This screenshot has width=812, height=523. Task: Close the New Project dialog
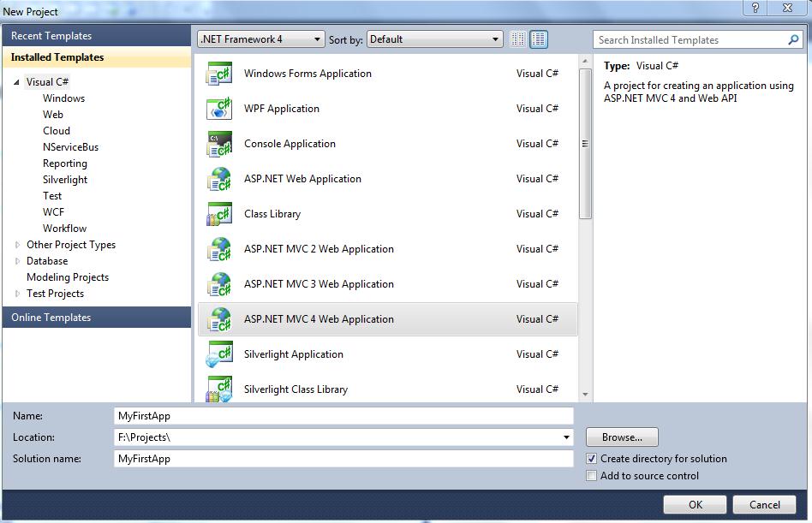(788, 8)
